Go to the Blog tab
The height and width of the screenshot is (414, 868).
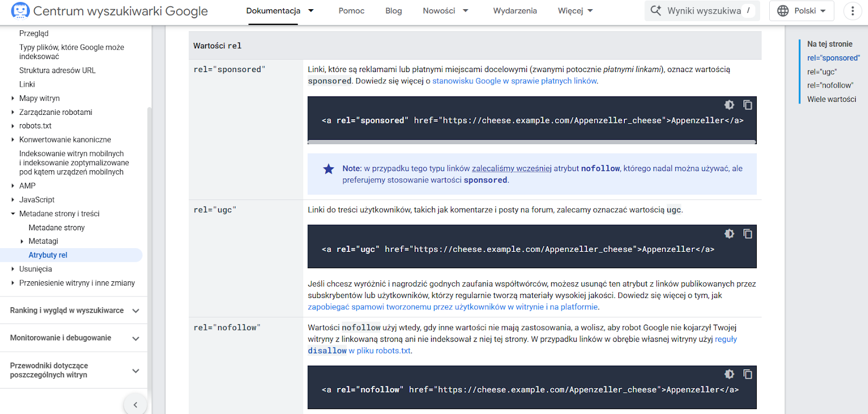coord(393,11)
